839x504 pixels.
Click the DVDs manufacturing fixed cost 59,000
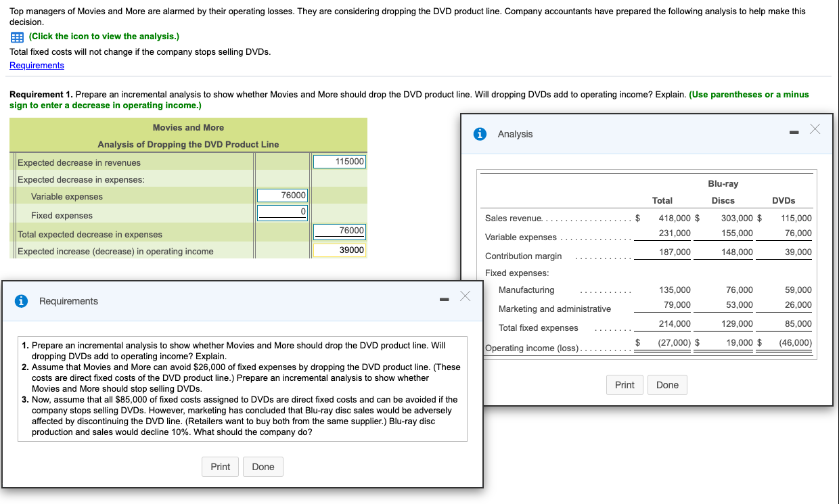(798, 290)
